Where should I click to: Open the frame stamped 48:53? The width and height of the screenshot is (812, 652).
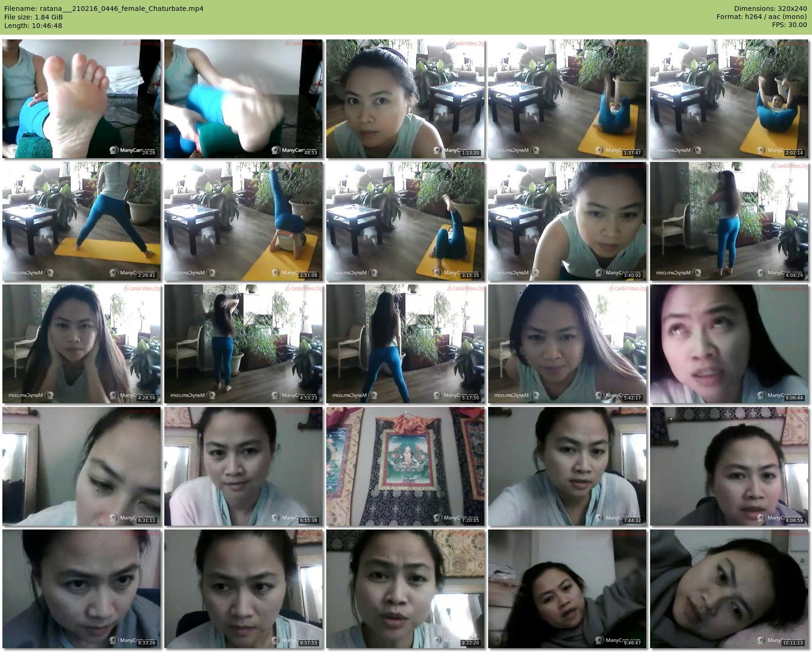[x=243, y=99]
